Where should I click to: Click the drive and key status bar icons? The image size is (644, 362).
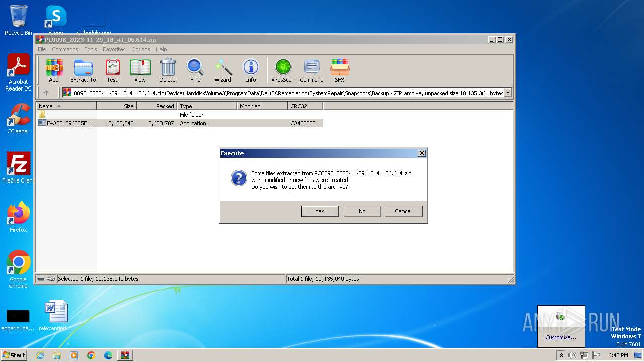coord(46,279)
